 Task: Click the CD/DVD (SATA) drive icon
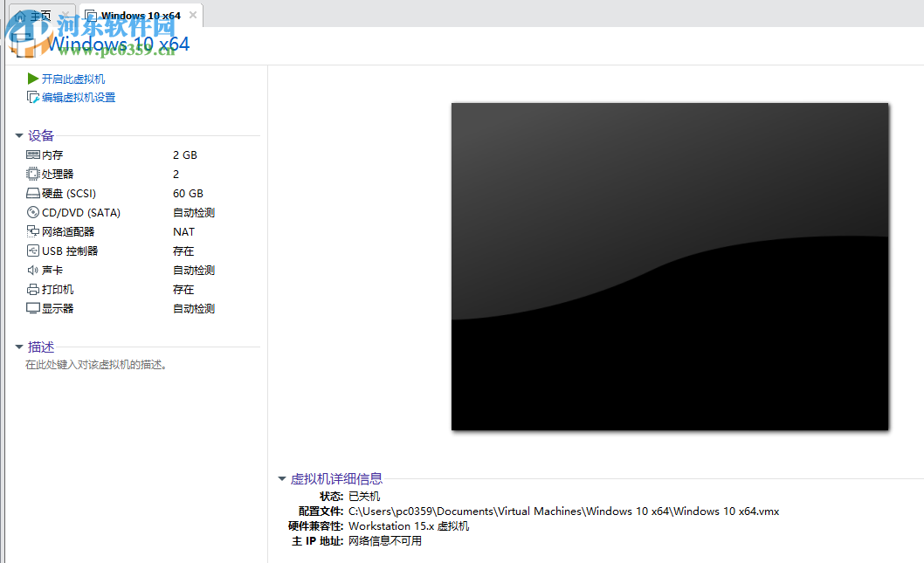click(x=31, y=212)
